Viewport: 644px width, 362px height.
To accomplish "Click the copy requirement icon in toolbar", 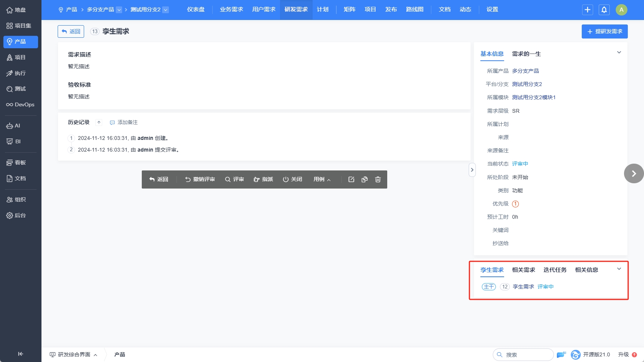I will (x=364, y=179).
